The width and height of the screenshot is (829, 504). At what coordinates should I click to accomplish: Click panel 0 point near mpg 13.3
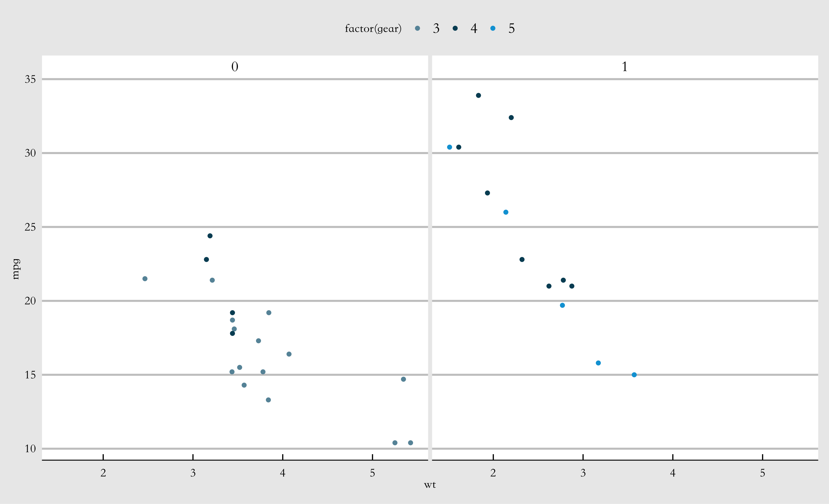(x=269, y=400)
